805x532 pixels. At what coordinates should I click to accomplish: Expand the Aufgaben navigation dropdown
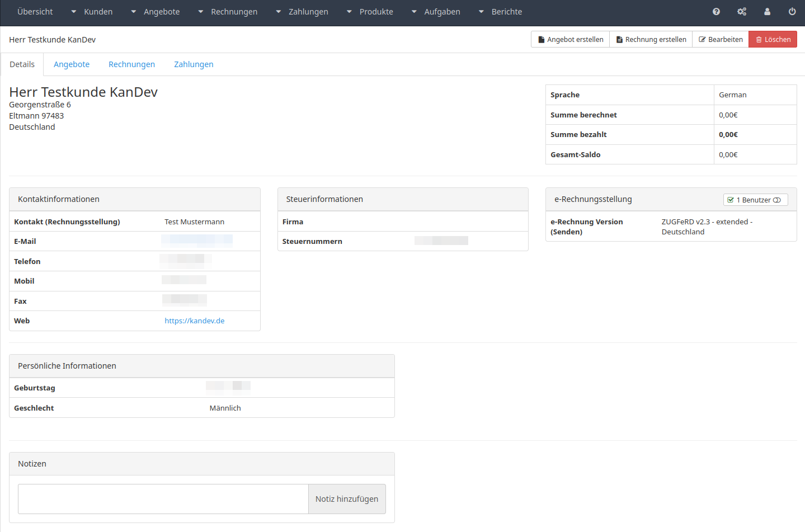point(436,12)
